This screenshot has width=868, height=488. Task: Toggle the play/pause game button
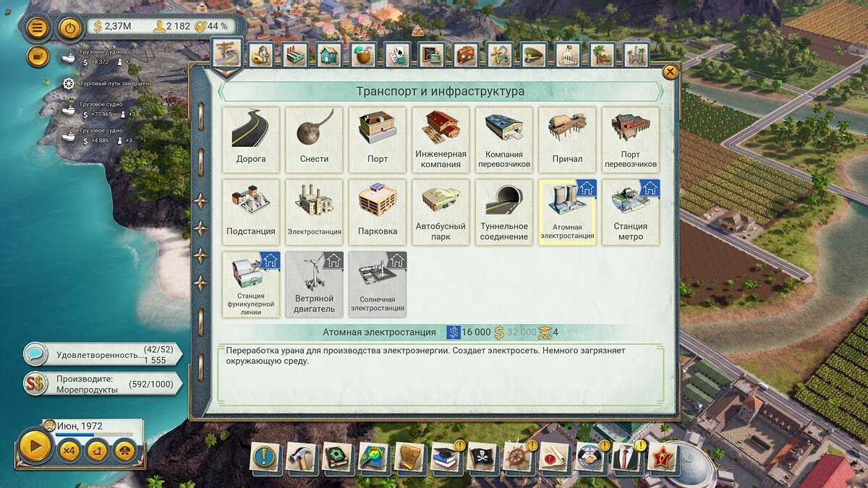pyautogui.click(x=35, y=448)
